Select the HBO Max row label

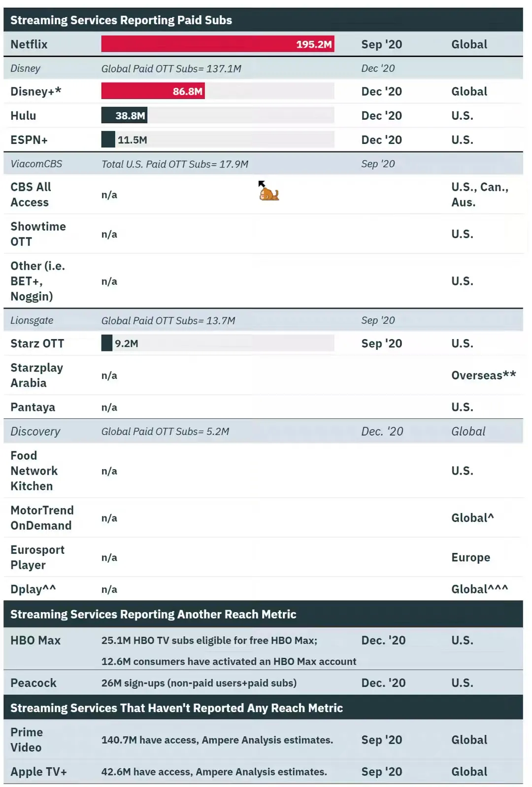coord(35,641)
